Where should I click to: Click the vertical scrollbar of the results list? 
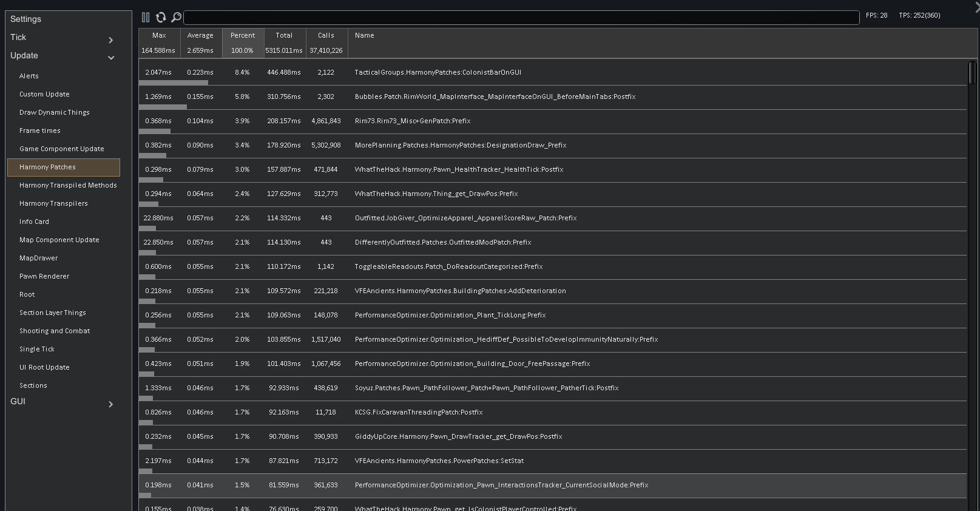click(x=973, y=73)
